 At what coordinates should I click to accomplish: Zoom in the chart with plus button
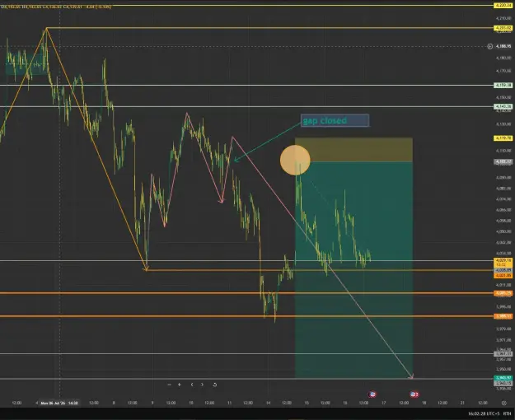pos(180,385)
